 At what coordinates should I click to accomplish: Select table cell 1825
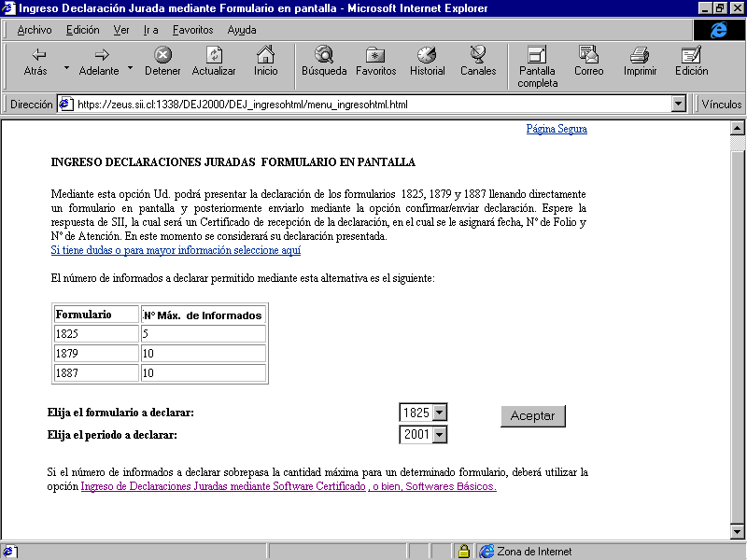(x=96, y=334)
